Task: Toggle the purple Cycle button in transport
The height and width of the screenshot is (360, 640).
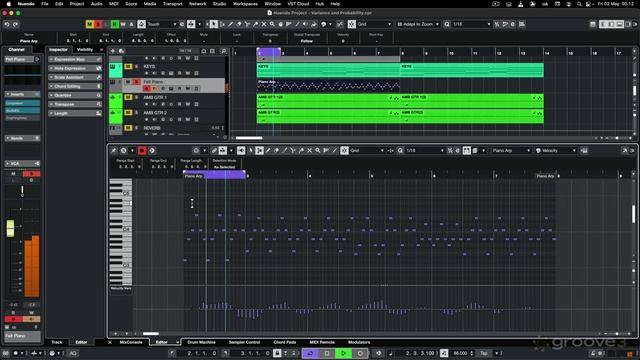Action: pyautogui.click(x=310, y=353)
